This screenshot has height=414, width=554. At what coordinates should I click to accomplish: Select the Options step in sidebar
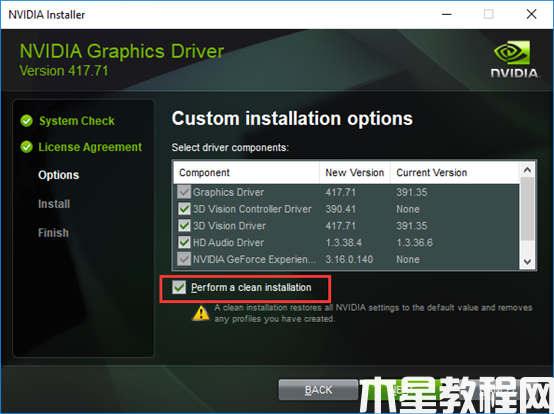[59, 175]
